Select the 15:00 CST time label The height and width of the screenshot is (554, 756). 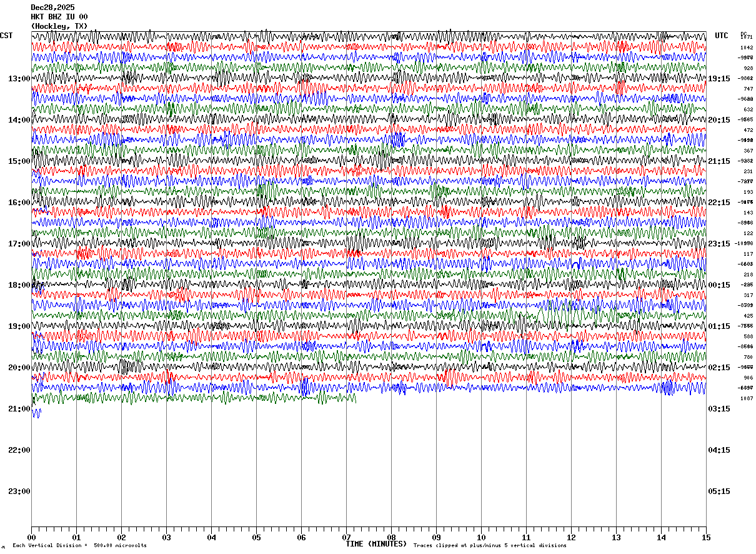[x=19, y=161]
